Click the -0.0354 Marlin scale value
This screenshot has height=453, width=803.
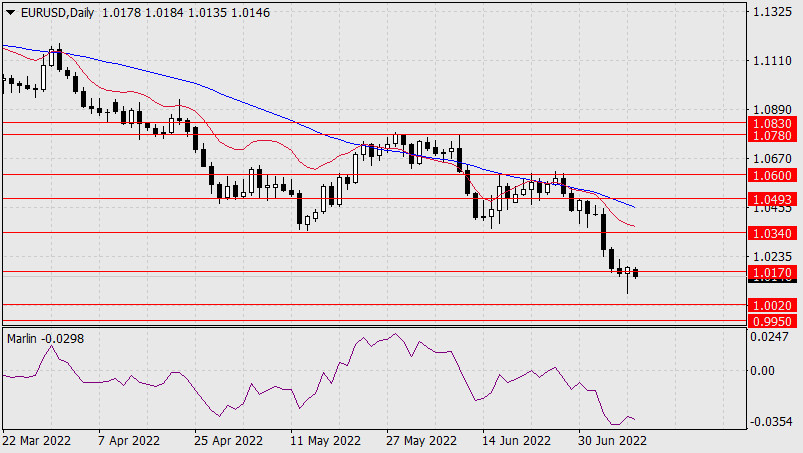coord(771,422)
